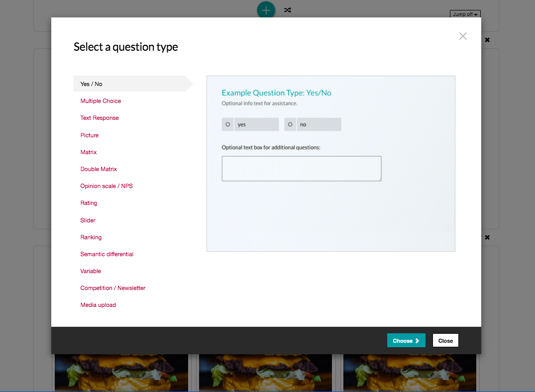Screen dimensions: 535x392
Task: Click the Close button
Action: (445, 340)
